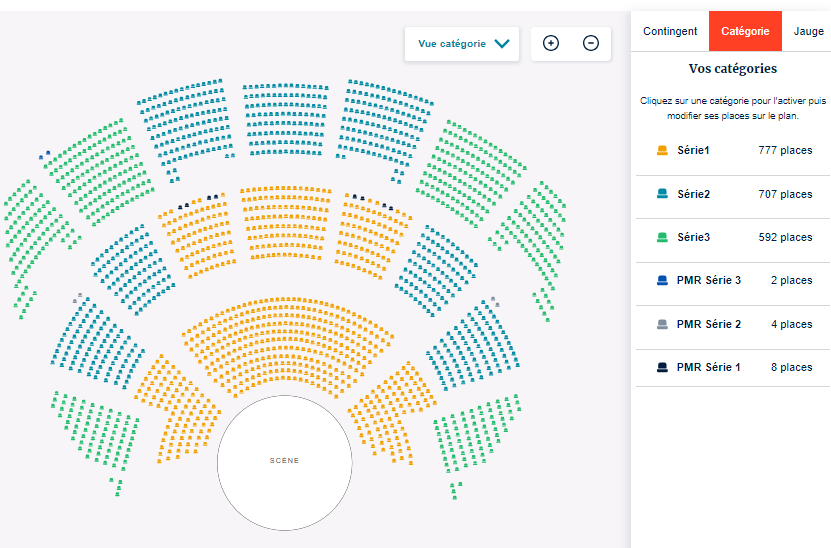Select the active Catégorie tab
This screenshot has height=548, width=831.
point(745,31)
